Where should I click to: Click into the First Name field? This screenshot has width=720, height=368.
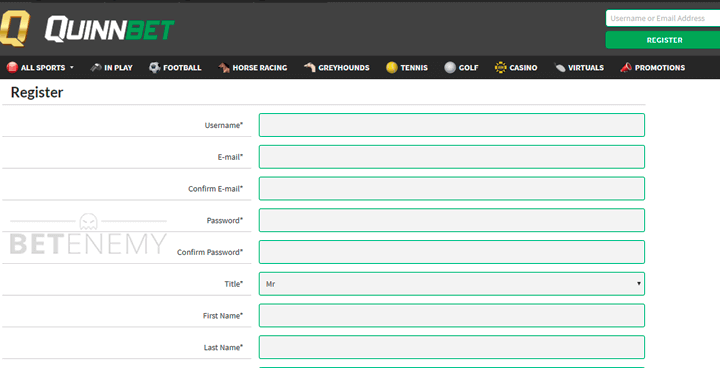coord(452,316)
